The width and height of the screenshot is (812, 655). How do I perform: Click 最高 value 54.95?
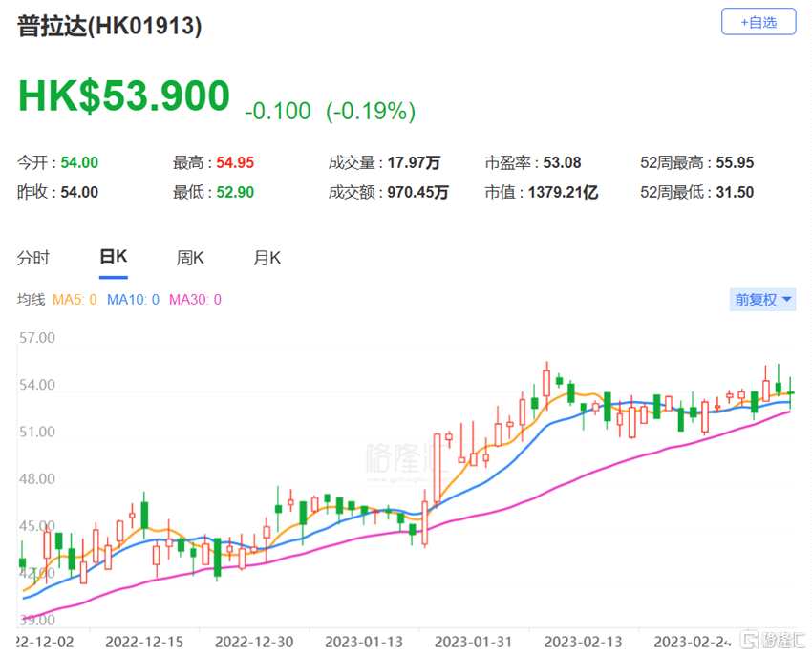click(235, 162)
